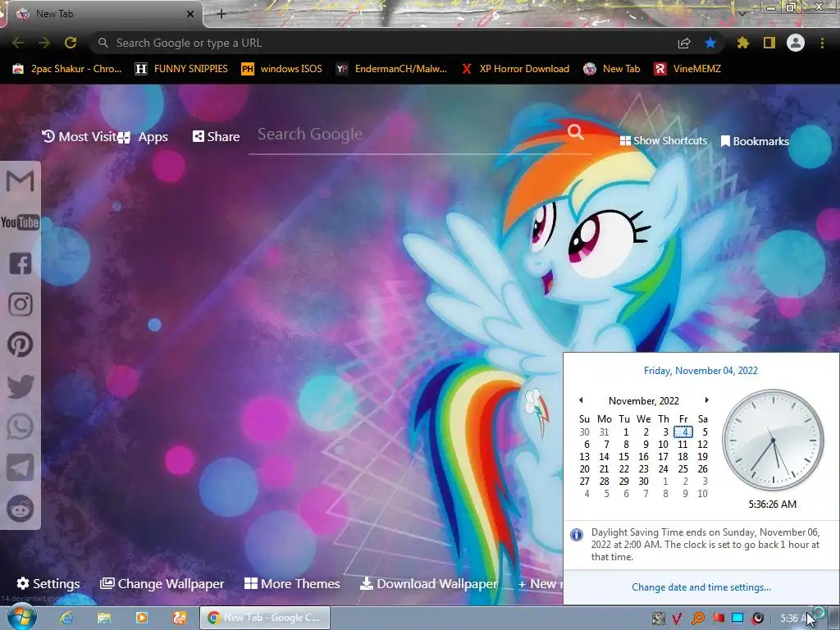Open the Telegram sidebar icon
840x630 pixels.
pos(21,468)
